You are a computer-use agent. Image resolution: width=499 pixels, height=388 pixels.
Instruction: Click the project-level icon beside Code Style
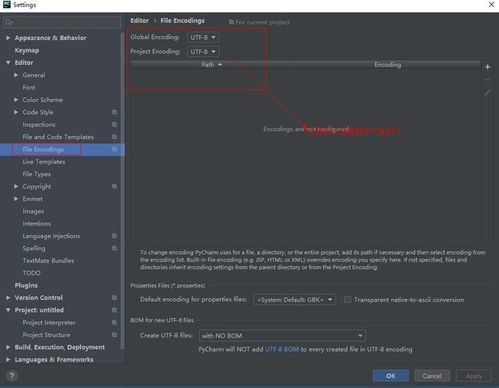pos(114,112)
